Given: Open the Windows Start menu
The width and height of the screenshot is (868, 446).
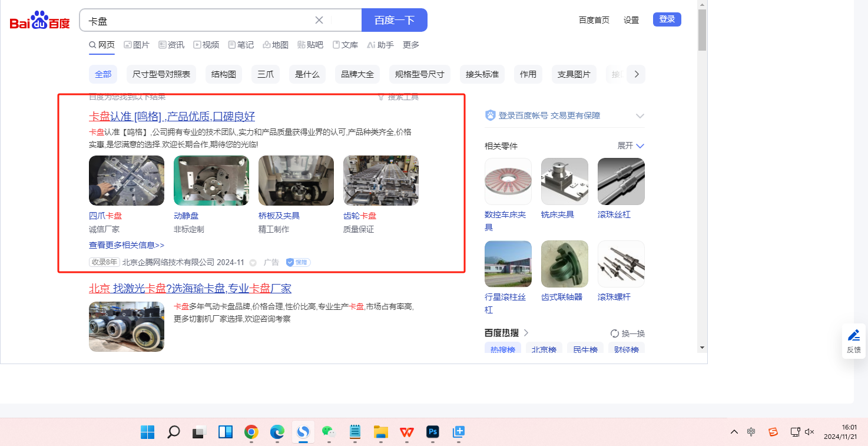Looking at the screenshot, I should (147, 432).
